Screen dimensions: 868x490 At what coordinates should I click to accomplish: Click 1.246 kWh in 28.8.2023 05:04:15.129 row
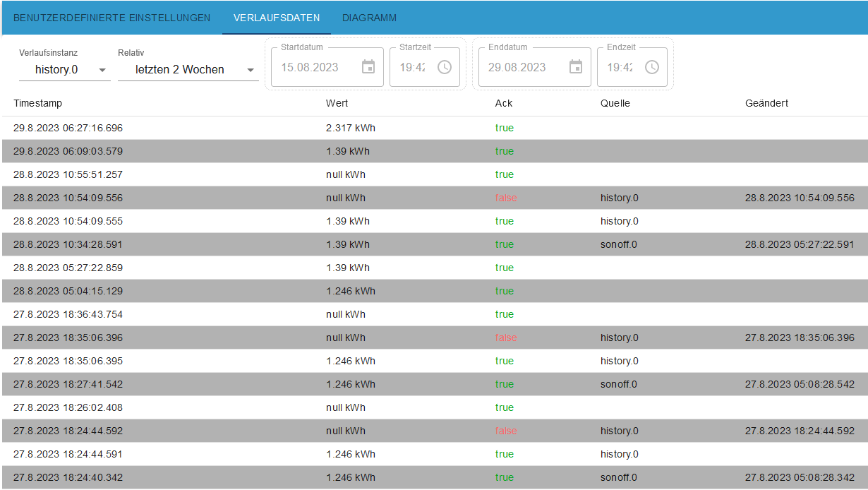click(351, 291)
